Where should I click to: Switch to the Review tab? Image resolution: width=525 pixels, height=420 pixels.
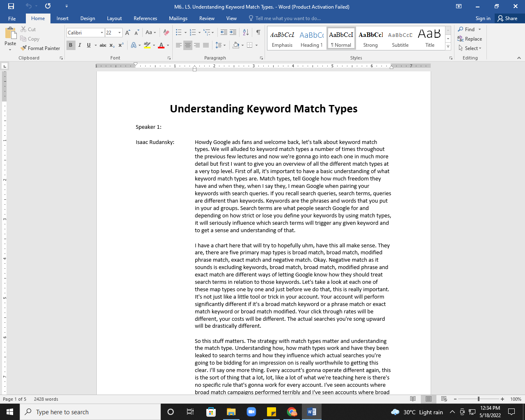pos(207,18)
